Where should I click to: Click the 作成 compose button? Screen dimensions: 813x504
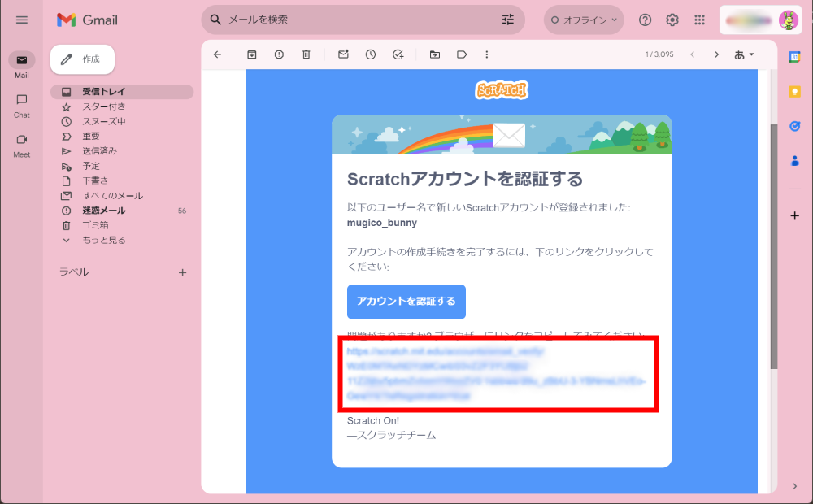click(82, 59)
